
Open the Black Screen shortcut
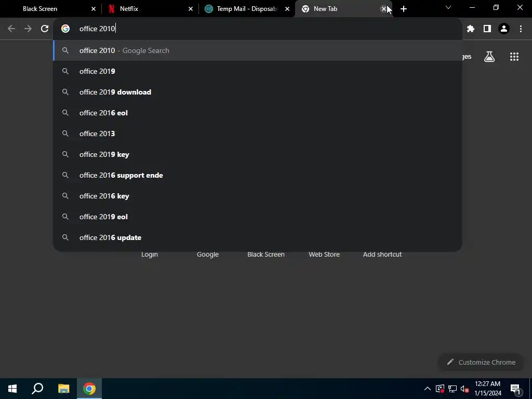click(266, 255)
